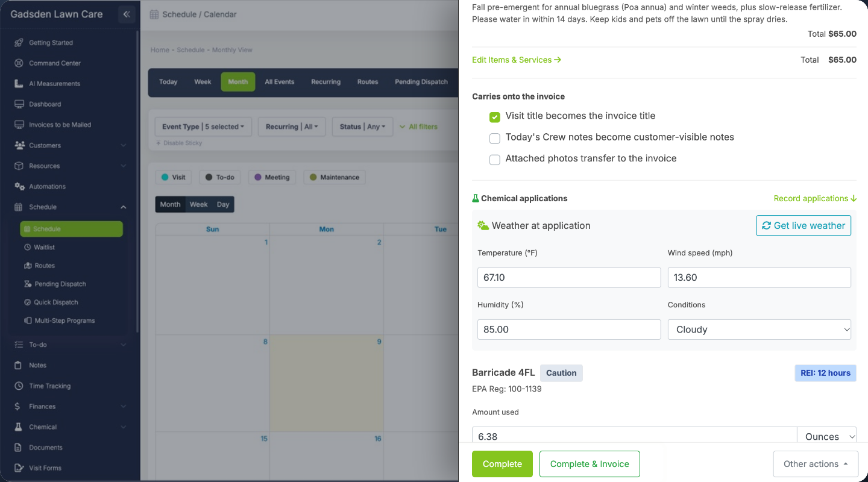Click the Resources box icon

[19, 166]
